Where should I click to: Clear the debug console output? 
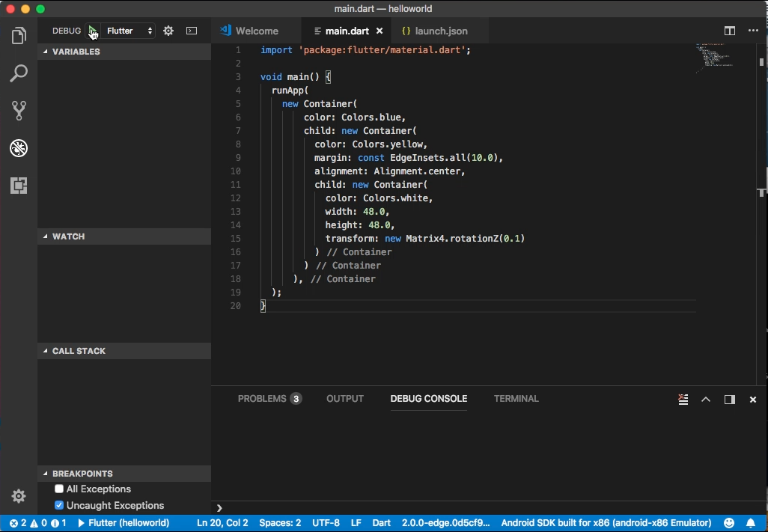(x=683, y=400)
